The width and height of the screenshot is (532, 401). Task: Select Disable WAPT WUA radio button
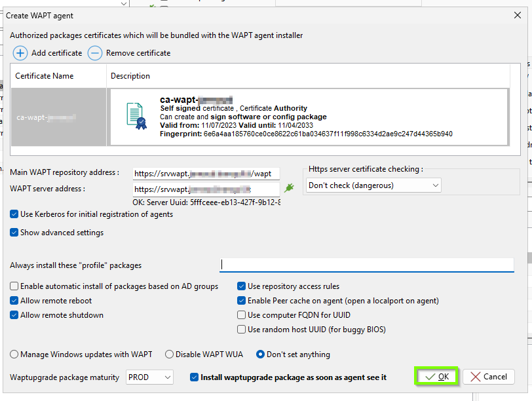(x=169, y=354)
